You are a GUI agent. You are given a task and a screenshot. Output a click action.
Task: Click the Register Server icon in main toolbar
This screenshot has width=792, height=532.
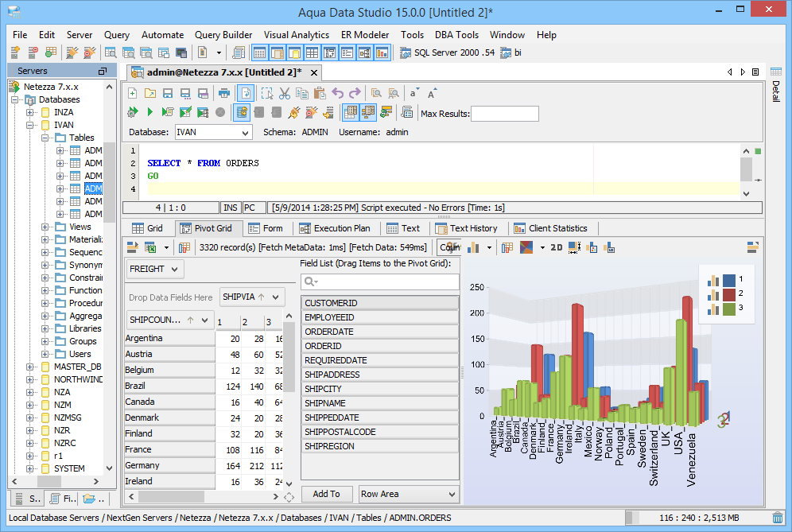[15, 52]
